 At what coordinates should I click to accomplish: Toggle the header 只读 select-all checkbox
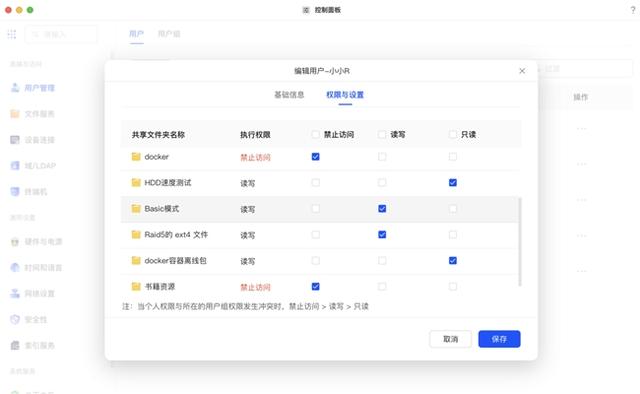coord(453,134)
